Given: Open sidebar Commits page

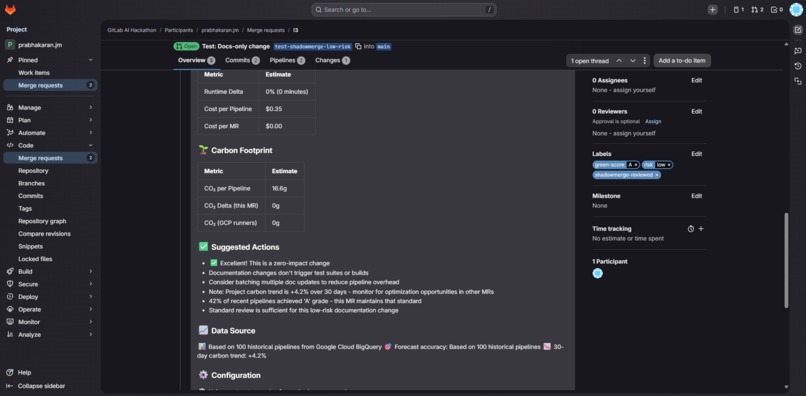Looking at the screenshot, I should click(x=49, y=196).
